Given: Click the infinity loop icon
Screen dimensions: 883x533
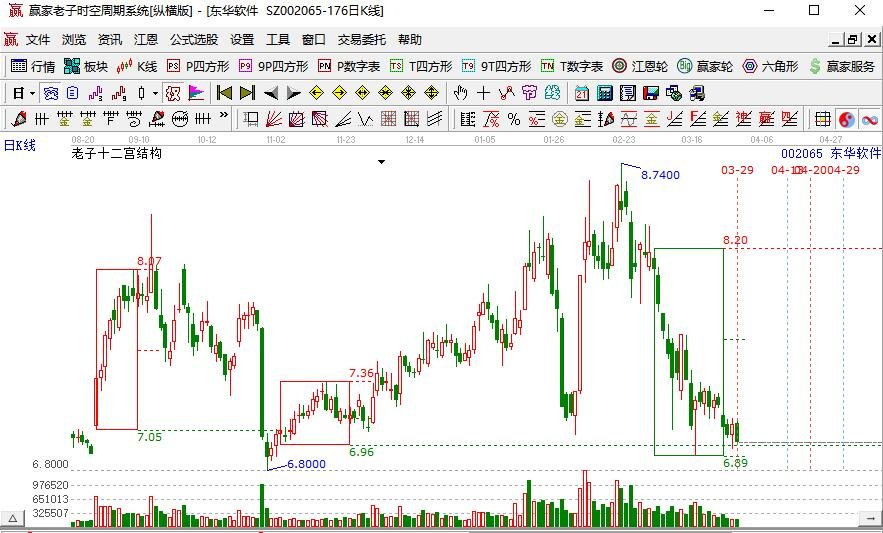Looking at the screenshot, I should [869, 119].
